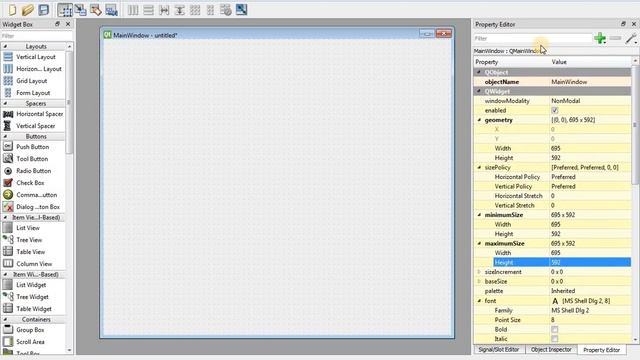Select Radio Button widget
The image size is (640, 360).
[x=33, y=171]
